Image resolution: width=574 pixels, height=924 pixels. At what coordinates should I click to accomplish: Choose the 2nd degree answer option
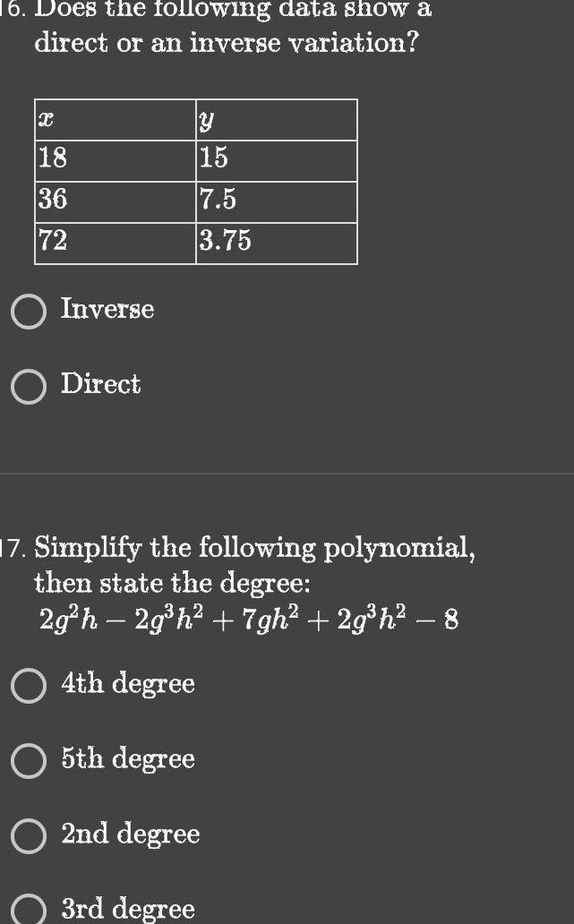pos(30,834)
